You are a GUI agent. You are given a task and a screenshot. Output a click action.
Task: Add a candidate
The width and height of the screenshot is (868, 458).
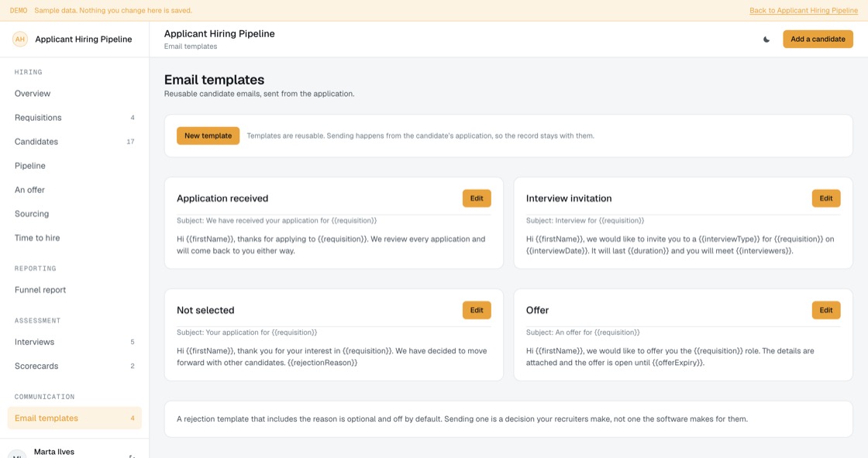(x=818, y=40)
